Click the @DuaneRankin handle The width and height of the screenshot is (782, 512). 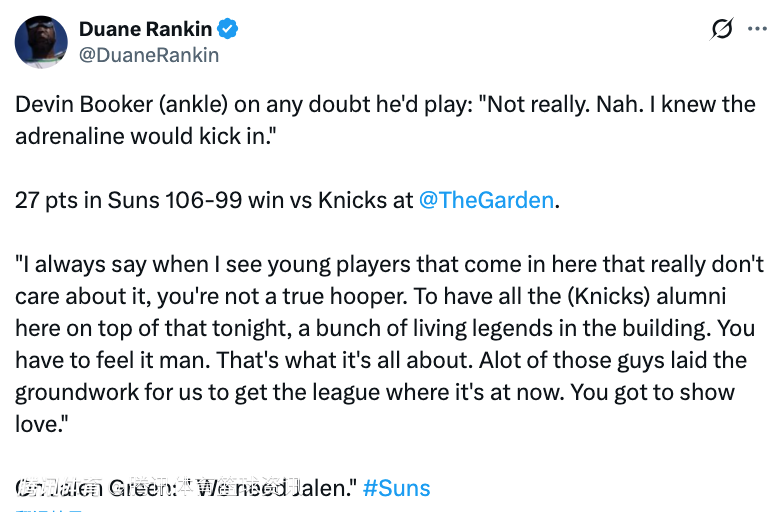click(x=148, y=55)
